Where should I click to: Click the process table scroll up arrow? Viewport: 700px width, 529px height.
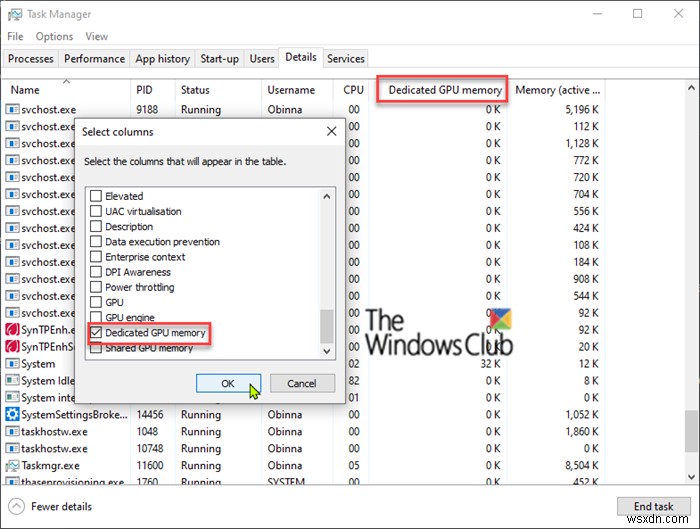692,88
